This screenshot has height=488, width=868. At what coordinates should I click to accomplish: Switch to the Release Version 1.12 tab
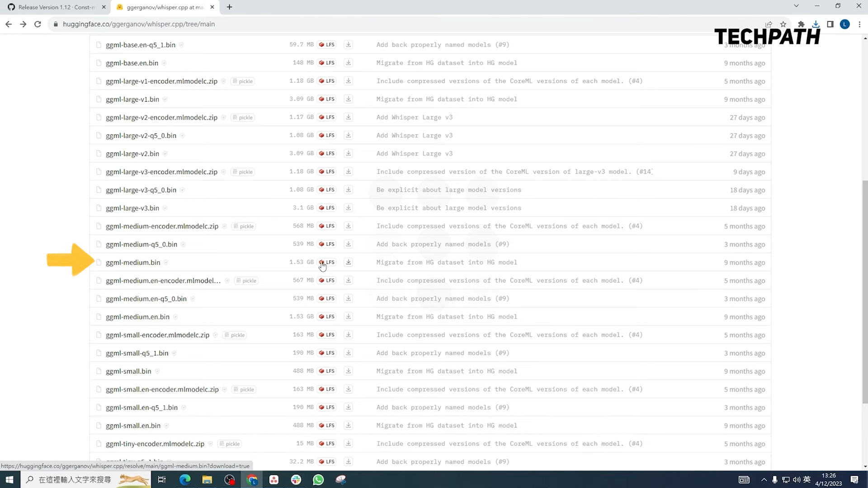point(54,7)
